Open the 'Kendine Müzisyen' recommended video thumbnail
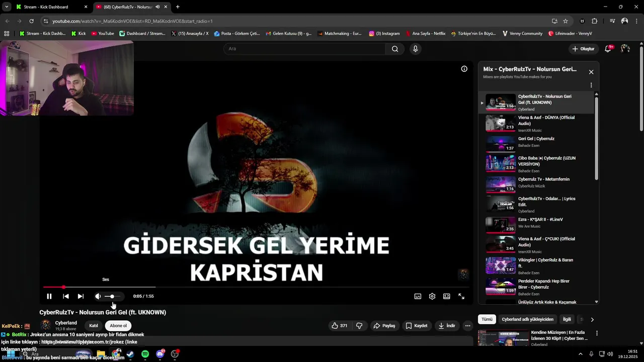The height and width of the screenshot is (362, 644). pos(503,338)
